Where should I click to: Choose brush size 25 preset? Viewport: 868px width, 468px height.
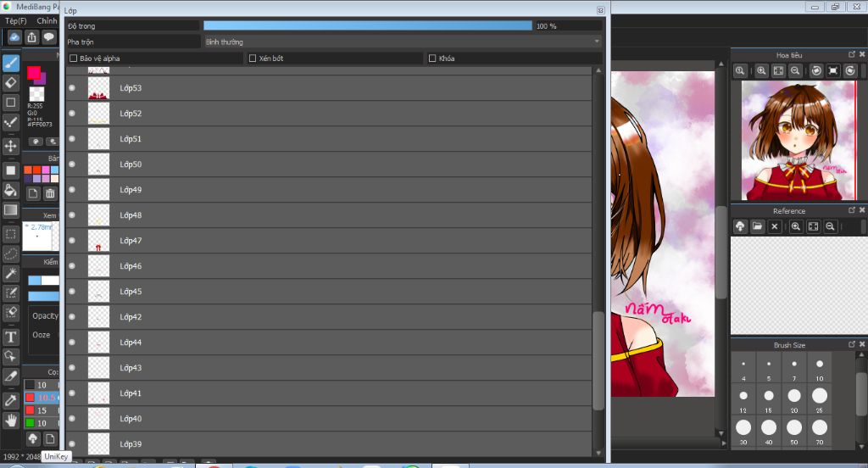[x=820, y=400]
